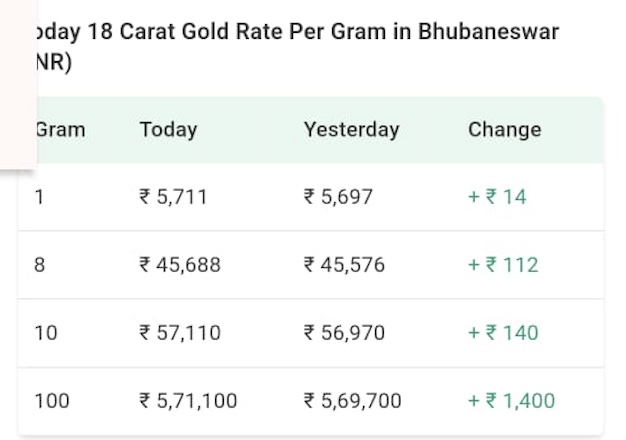
Task: Click today's price ₹ 5,71,100
Action: pos(188,401)
